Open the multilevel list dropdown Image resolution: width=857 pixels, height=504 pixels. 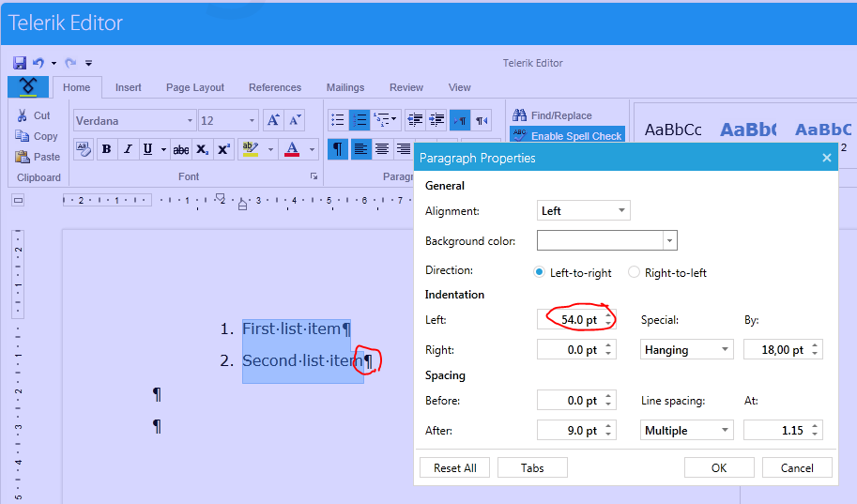(386, 120)
